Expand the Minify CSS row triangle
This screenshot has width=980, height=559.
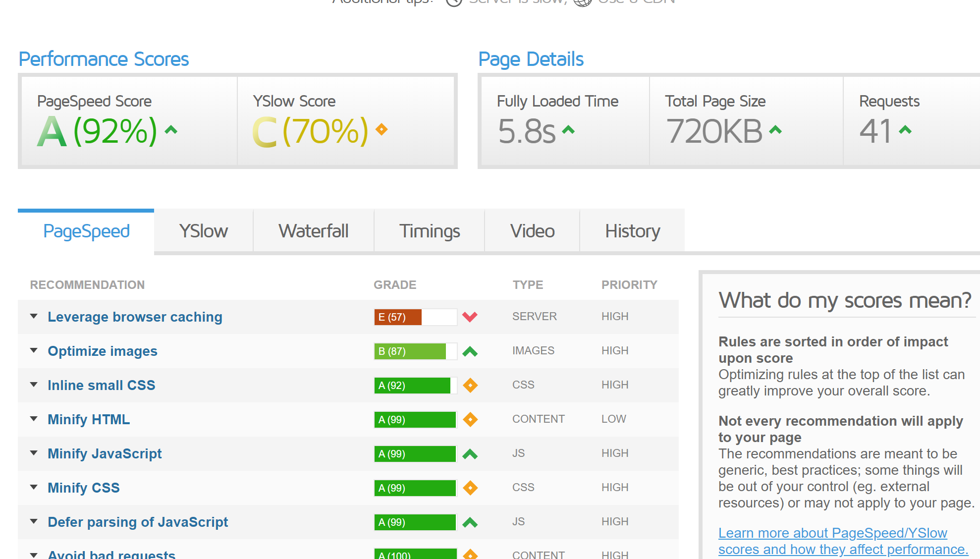(x=34, y=487)
